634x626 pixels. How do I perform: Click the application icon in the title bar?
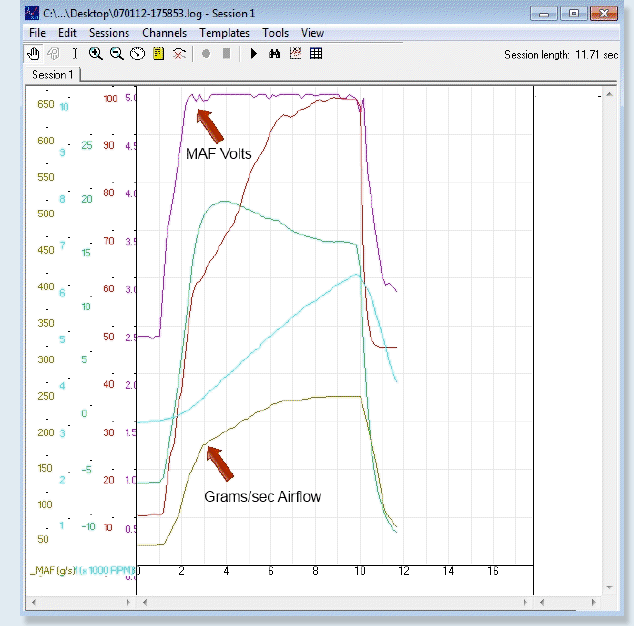tap(32, 13)
